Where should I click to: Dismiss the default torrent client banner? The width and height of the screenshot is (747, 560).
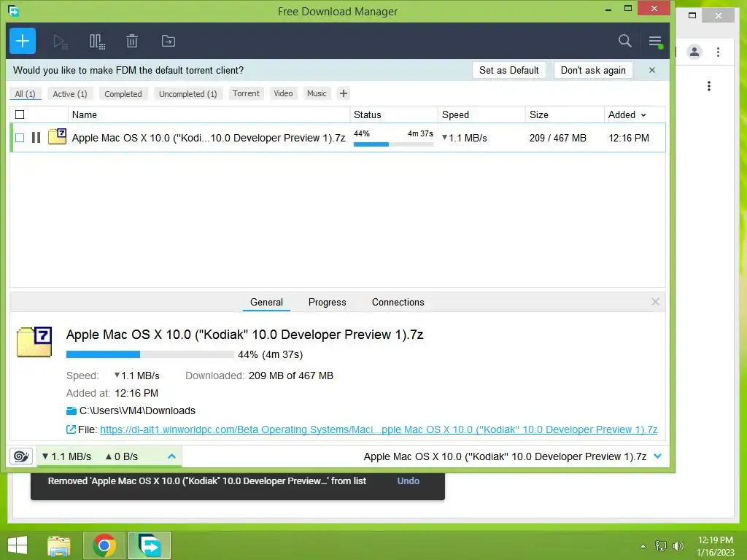tap(652, 70)
